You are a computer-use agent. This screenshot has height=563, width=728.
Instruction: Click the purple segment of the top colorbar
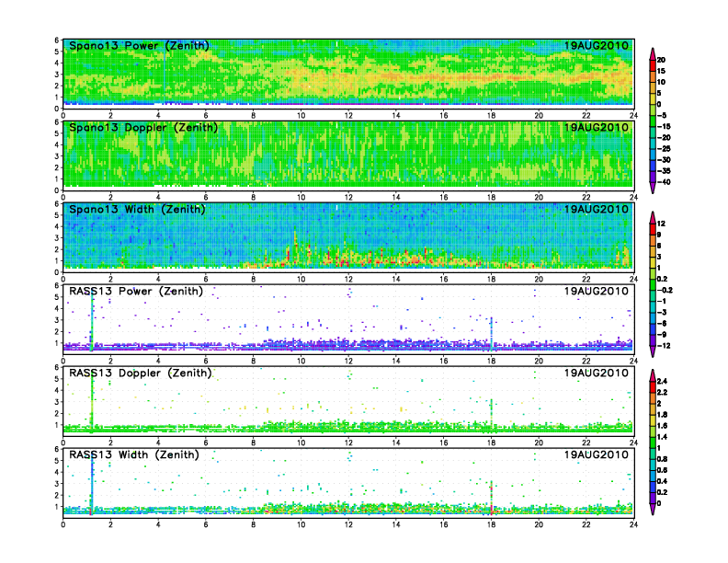(653, 177)
